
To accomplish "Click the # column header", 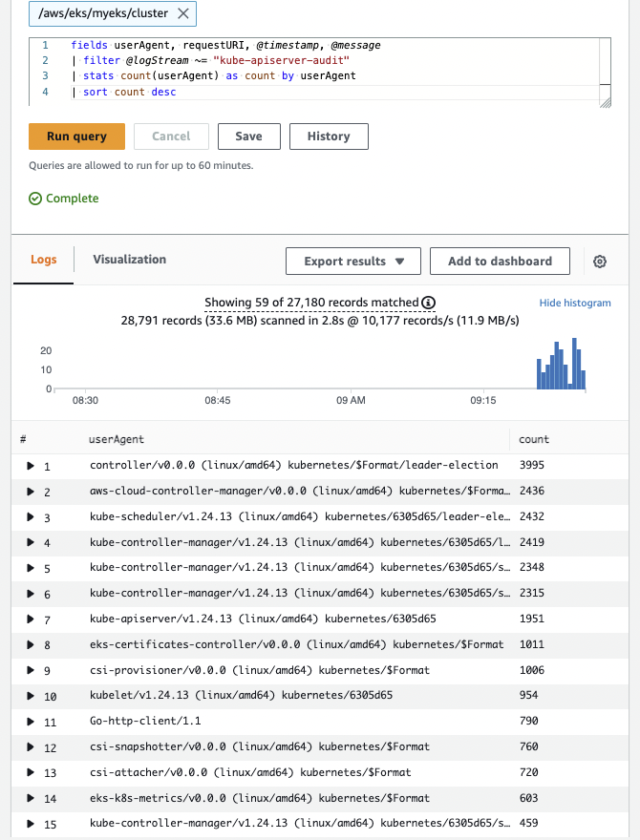I will point(23,439).
